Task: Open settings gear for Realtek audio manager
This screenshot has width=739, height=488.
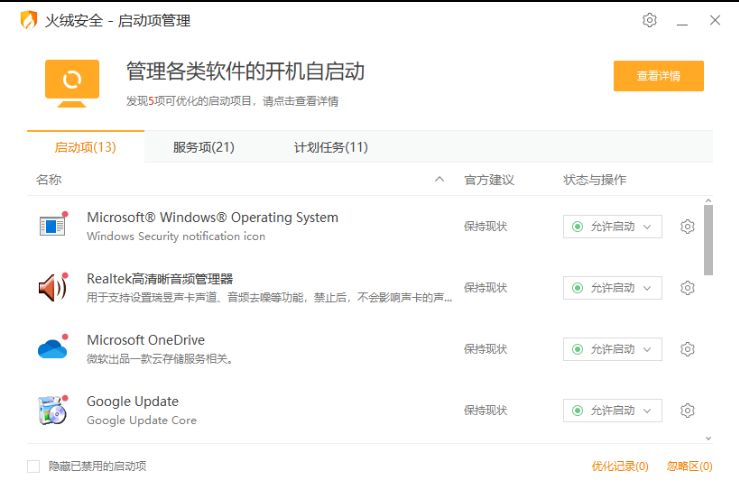Action: click(687, 288)
